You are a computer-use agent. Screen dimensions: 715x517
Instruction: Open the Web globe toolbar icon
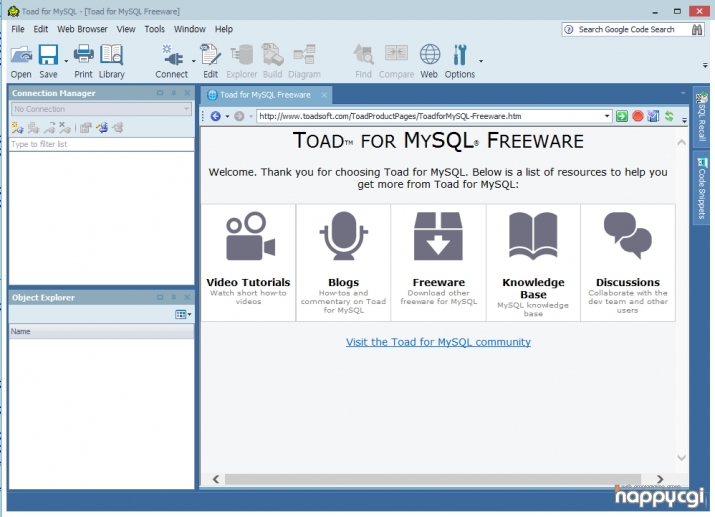(430, 55)
